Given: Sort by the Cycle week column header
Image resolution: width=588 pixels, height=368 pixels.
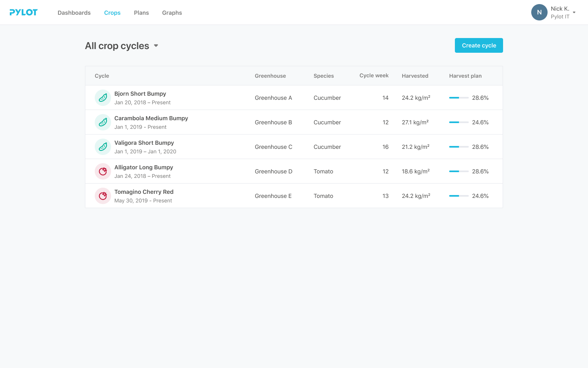Looking at the screenshot, I should [374, 76].
